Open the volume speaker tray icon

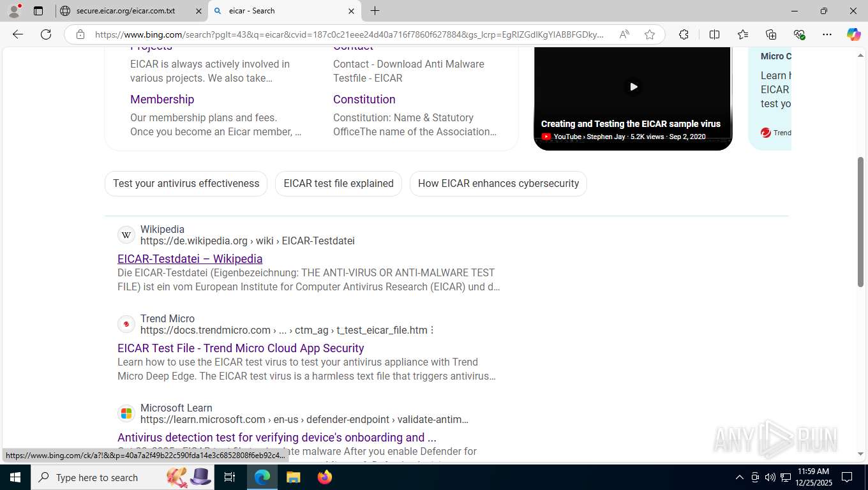point(770,477)
